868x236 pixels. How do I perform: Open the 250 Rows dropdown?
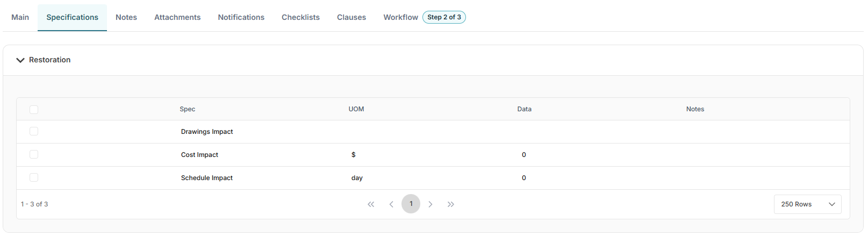807,204
